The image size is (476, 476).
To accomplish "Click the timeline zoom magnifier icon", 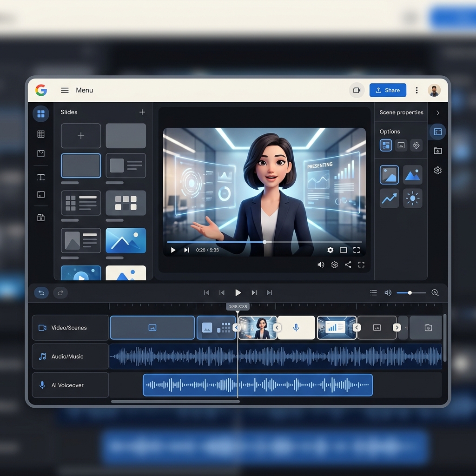I will pos(435,293).
